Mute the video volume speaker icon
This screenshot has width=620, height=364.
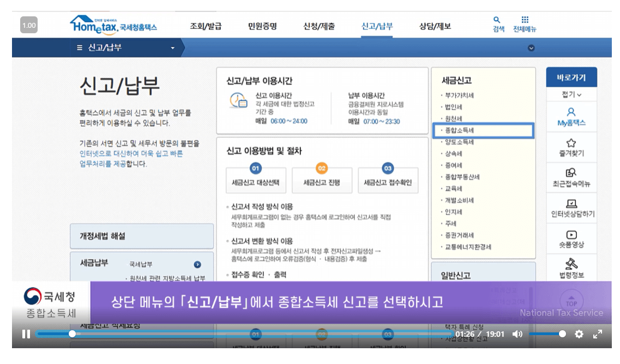[517, 335]
